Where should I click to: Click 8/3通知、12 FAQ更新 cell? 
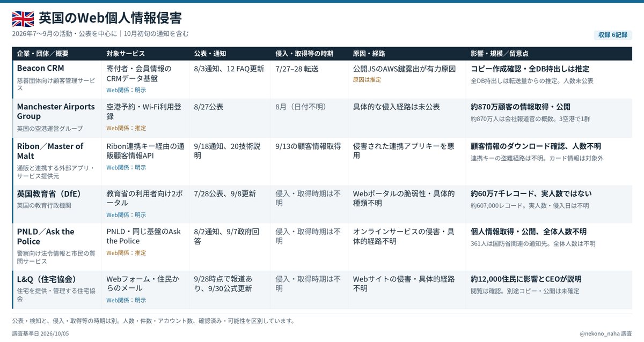229,69
